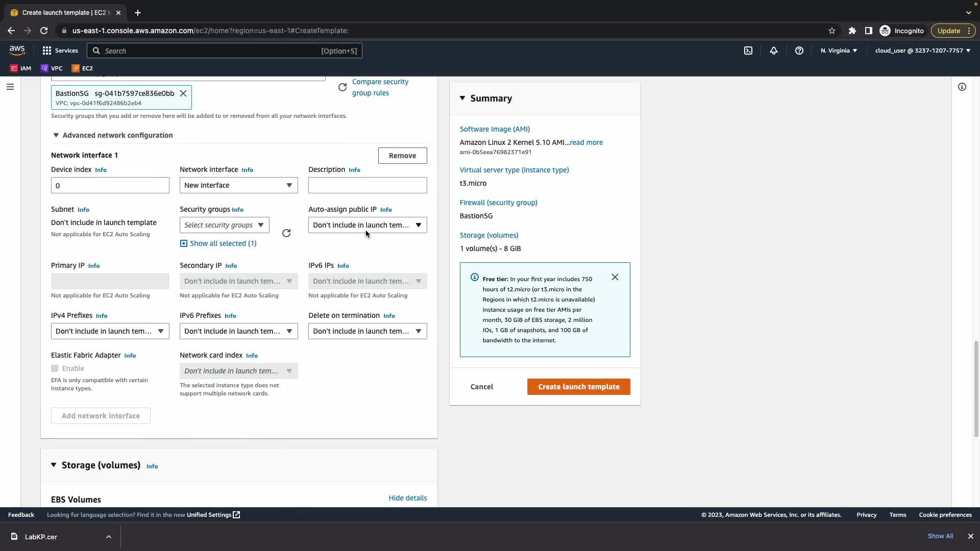The image size is (980, 551).
Task: Click the Services grid icon
Action: 47,51
